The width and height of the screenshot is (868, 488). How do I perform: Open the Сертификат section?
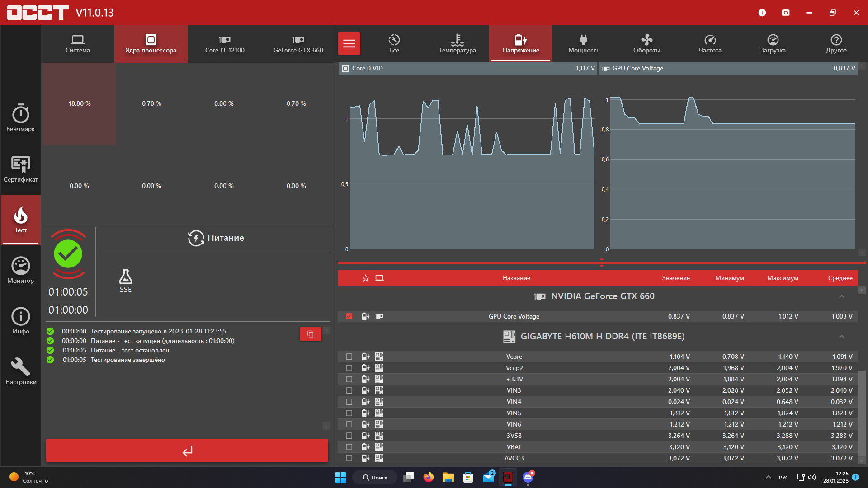pyautogui.click(x=21, y=169)
